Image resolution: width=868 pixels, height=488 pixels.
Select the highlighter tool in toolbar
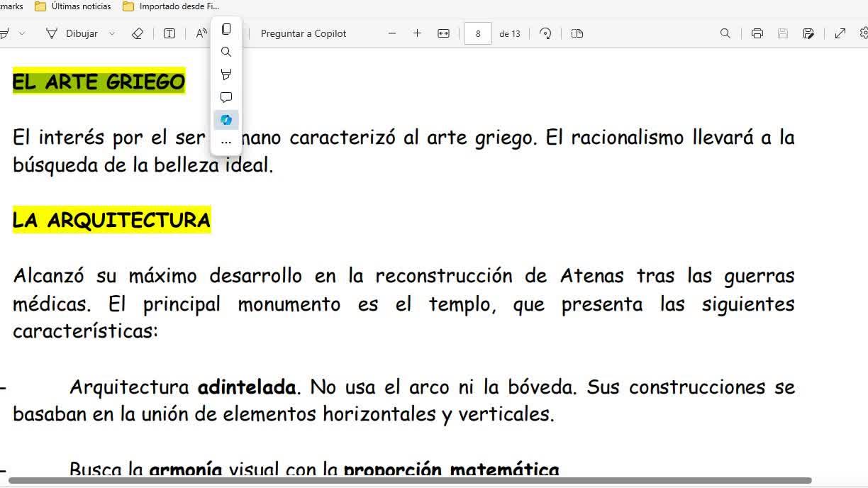point(4,33)
